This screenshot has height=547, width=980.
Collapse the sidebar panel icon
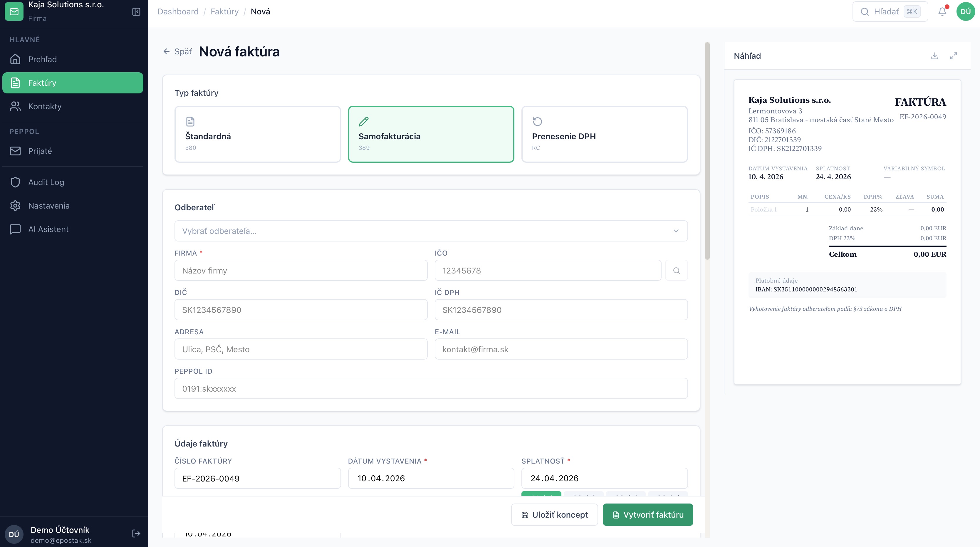pyautogui.click(x=136, y=12)
